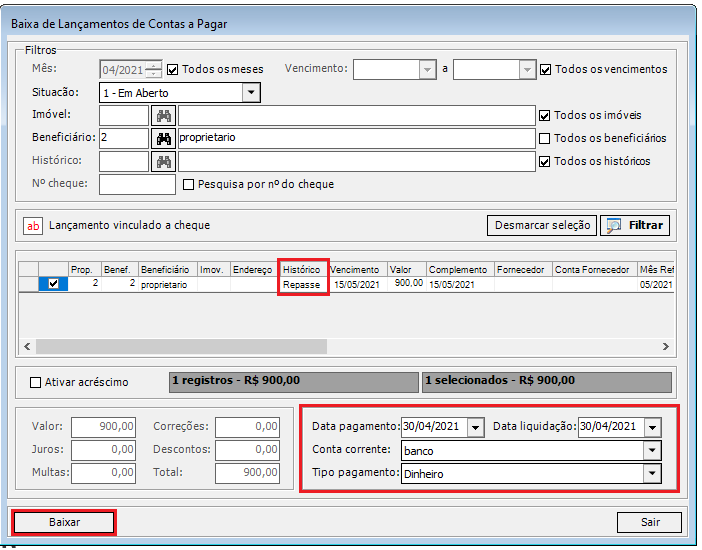702x550 pixels.
Task: Click the Total value field
Action: [247, 473]
